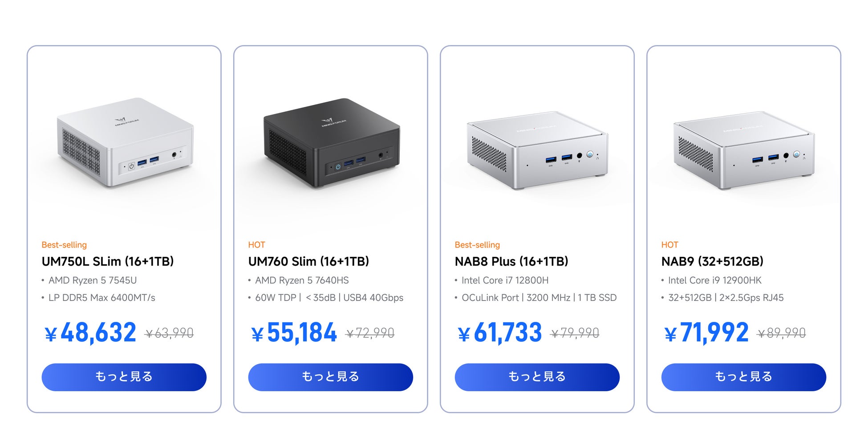Screen dimensions: 868x434
Task: Click the black UM760 Slim product image
Action: coord(332,143)
